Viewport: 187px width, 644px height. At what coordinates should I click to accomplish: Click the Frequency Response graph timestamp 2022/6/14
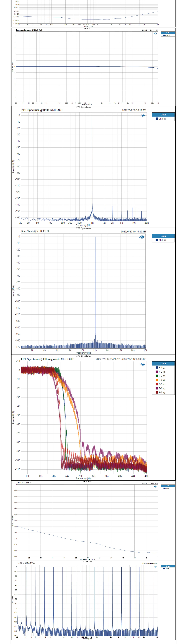(150, 30)
